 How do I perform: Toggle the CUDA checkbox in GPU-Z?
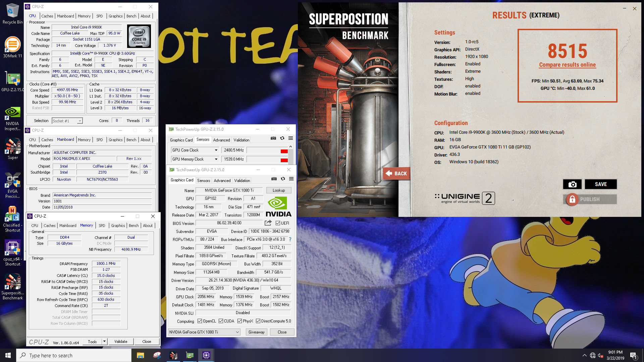[x=221, y=321]
